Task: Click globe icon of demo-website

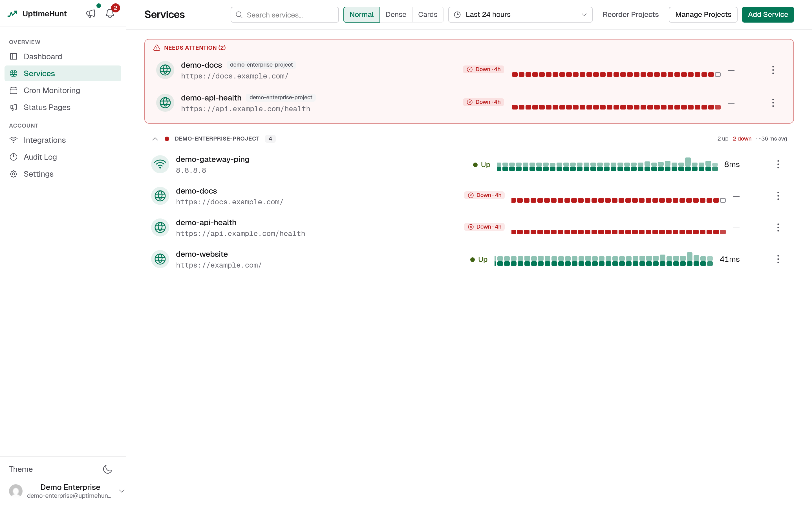Action: coord(160,259)
